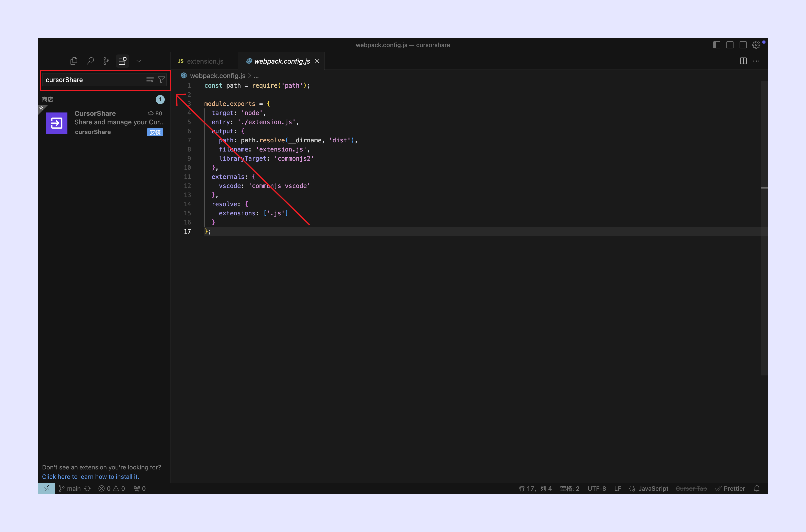Open the errors and warnings problems counter
The image size is (806, 532).
[x=112, y=489]
